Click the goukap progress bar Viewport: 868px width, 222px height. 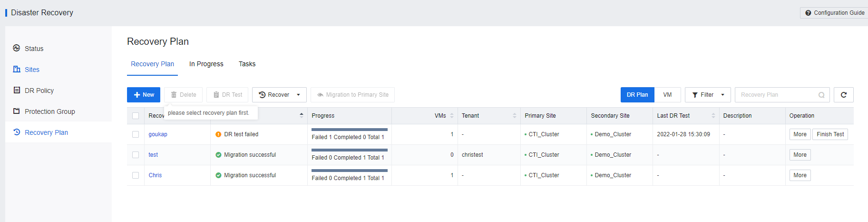350,130
